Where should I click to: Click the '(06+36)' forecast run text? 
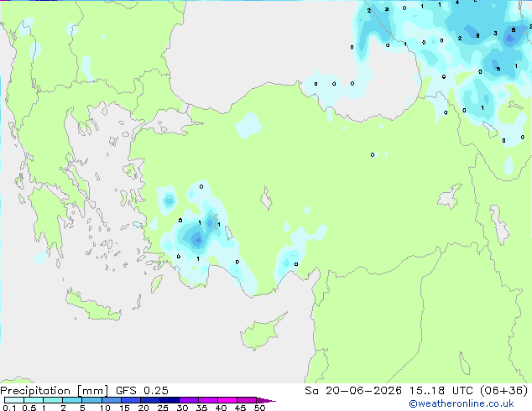(x=504, y=391)
